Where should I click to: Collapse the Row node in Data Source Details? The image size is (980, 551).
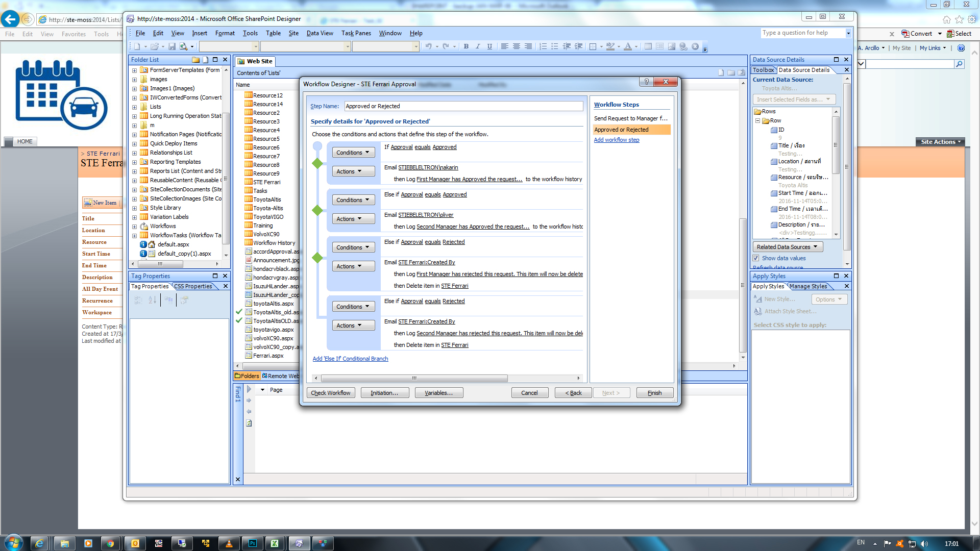(x=757, y=120)
